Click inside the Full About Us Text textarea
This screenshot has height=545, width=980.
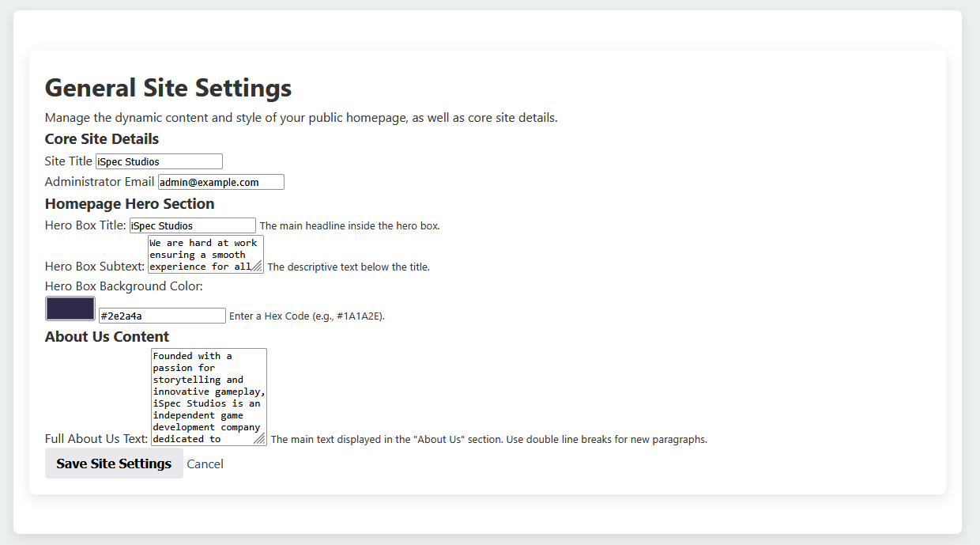pyautogui.click(x=207, y=394)
